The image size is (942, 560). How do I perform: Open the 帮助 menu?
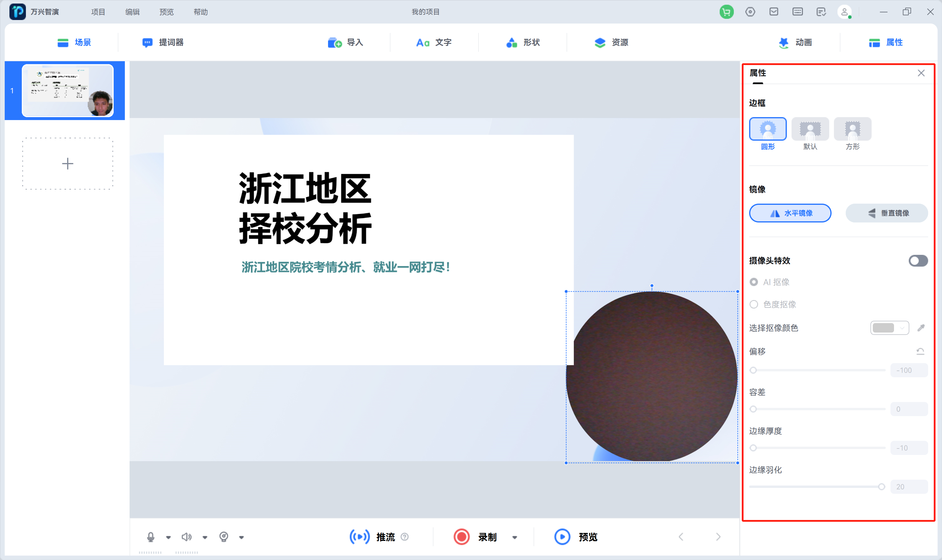click(201, 12)
